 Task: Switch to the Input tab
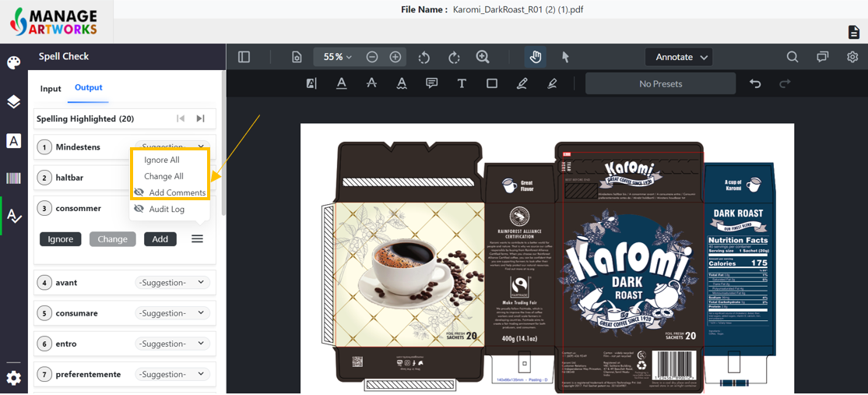click(51, 89)
